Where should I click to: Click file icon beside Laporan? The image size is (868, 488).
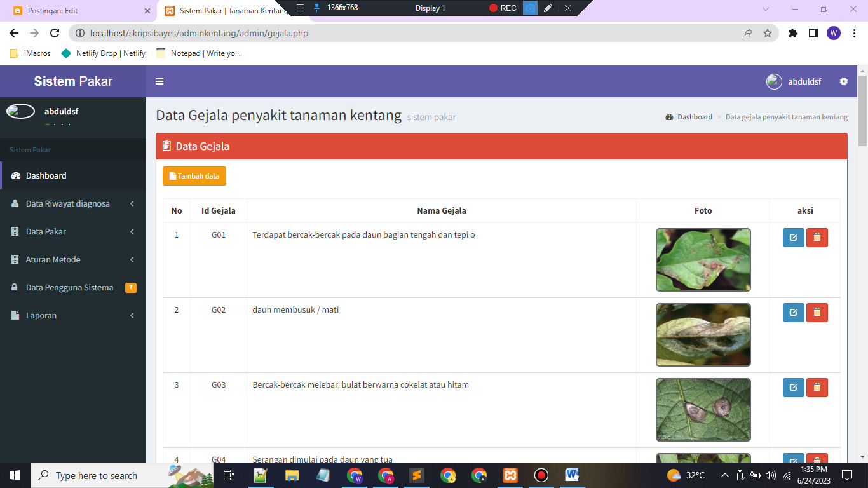pos(15,316)
